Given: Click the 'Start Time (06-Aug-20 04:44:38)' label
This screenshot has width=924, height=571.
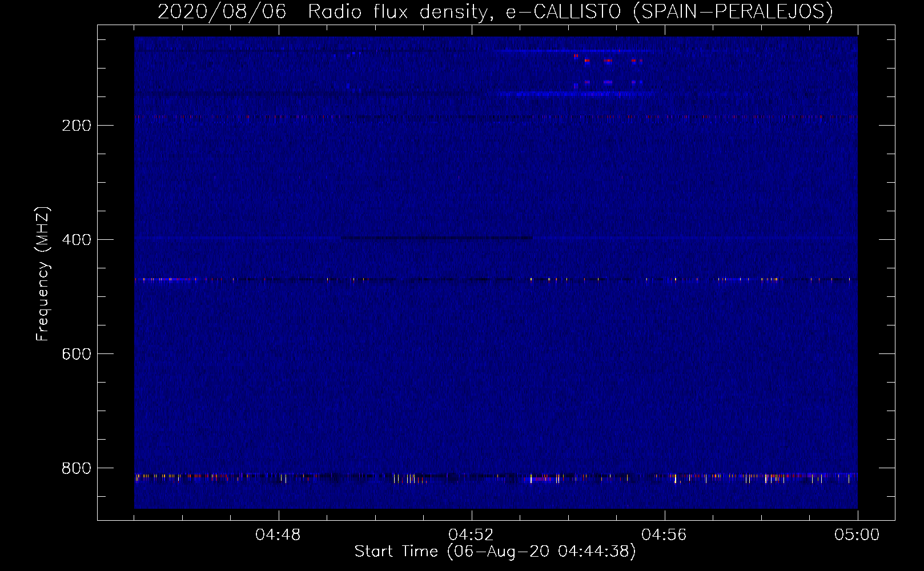Looking at the screenshot, I should (x=495, y=552).
